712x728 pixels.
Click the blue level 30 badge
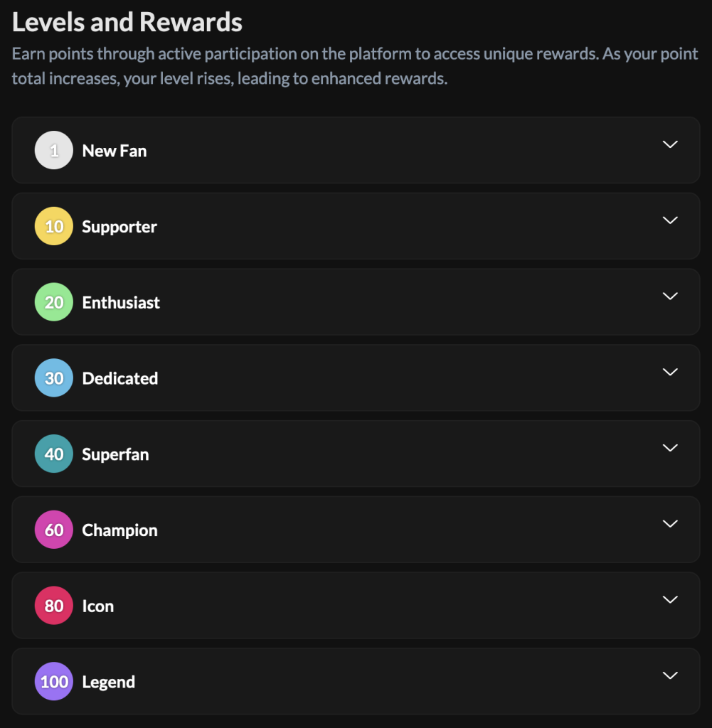click(54, 378)
